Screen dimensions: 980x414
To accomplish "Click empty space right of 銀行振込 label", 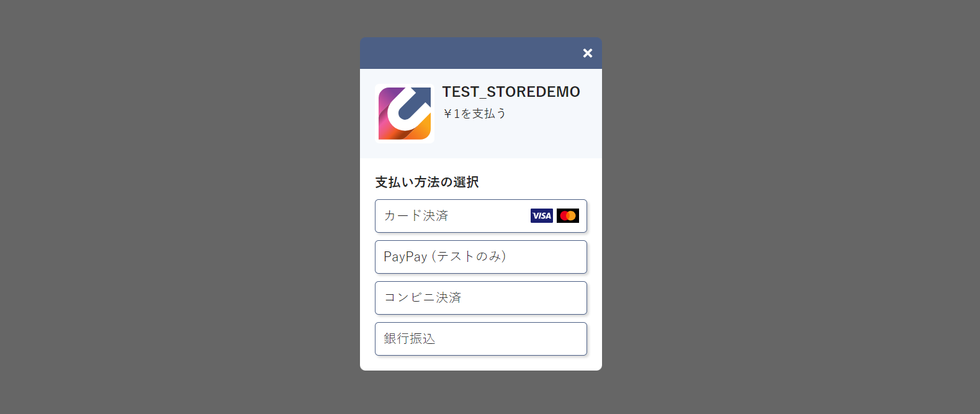I will pos(512,339).
